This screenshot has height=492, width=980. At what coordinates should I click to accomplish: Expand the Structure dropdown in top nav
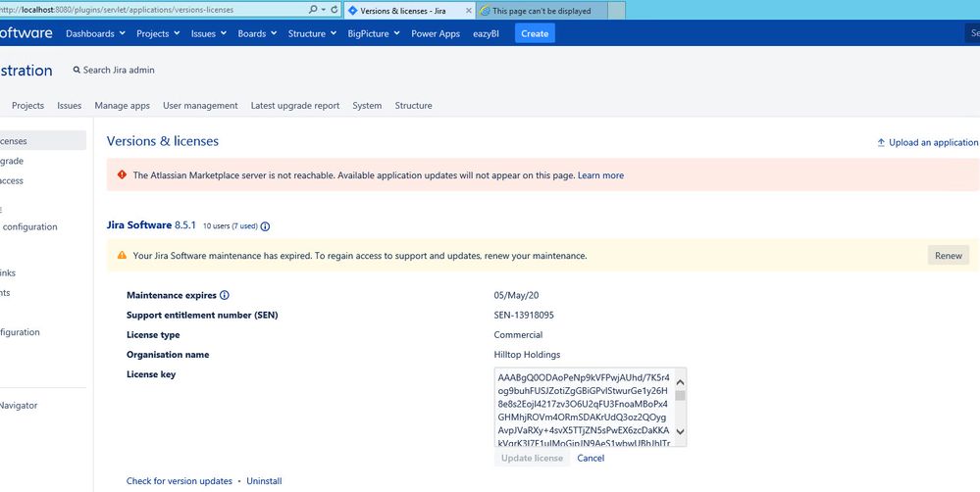312,33
